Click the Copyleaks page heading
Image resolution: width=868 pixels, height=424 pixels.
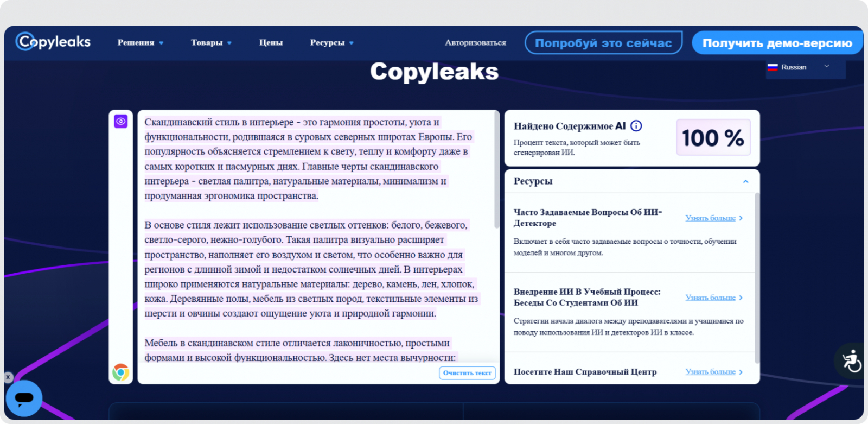tap(434, 72)
